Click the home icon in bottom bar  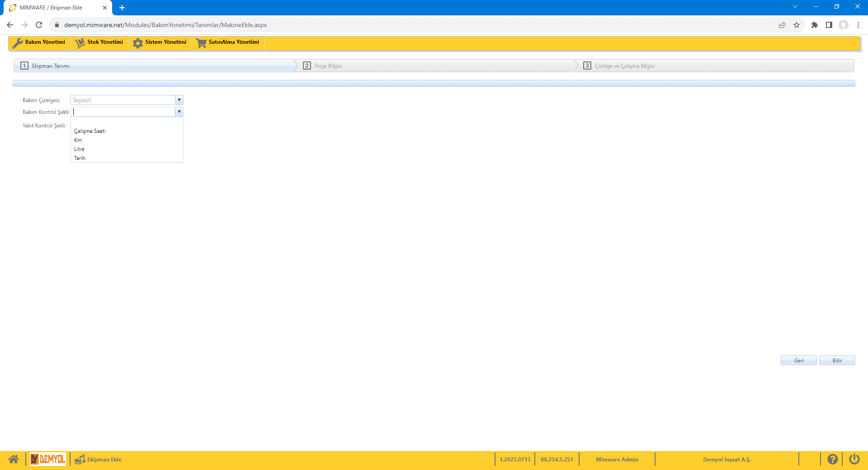click(14, 459)
